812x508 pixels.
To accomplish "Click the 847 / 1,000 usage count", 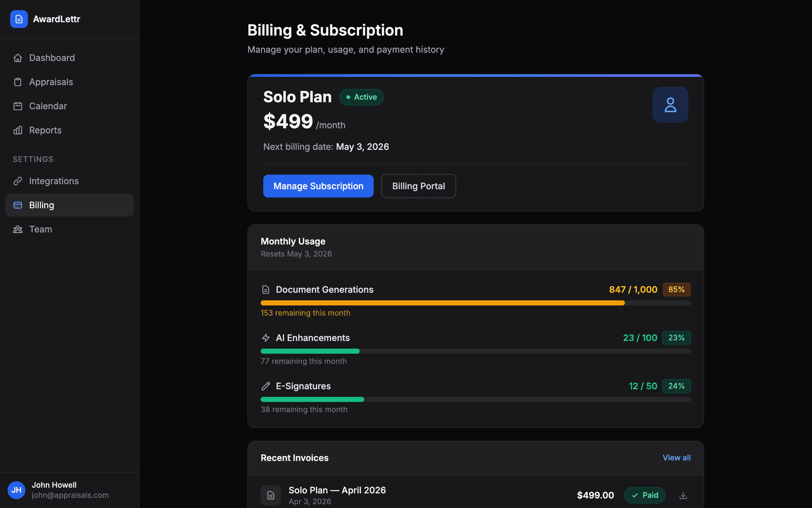I will click(x=633, y=290).
